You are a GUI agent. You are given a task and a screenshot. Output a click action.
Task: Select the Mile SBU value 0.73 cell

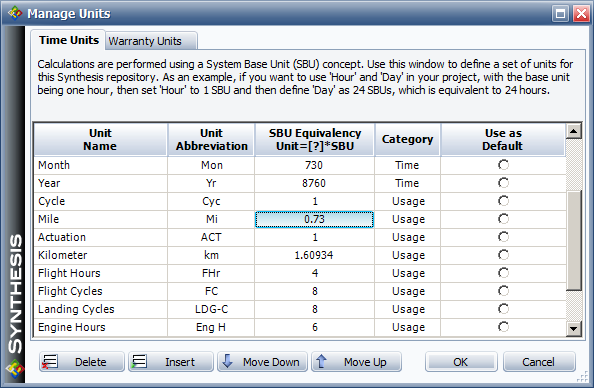coord(314,219)
